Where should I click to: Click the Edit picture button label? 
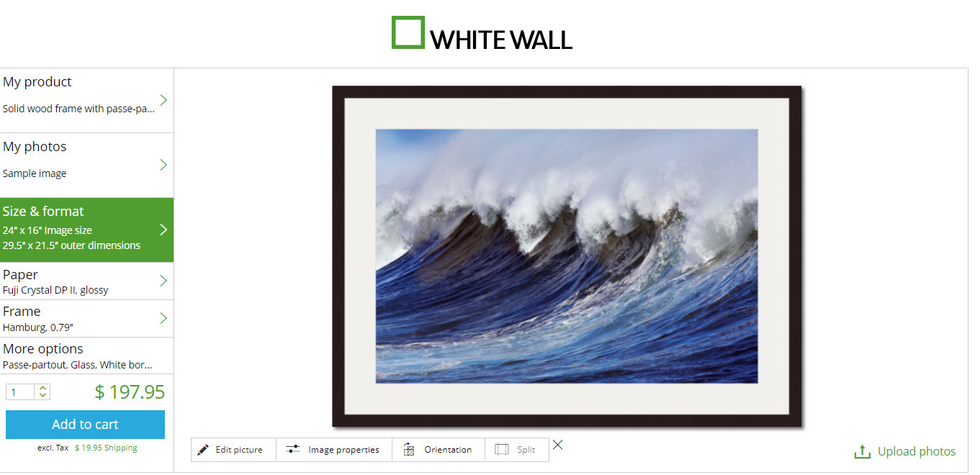pyautogui.click(x=239, y=450)
